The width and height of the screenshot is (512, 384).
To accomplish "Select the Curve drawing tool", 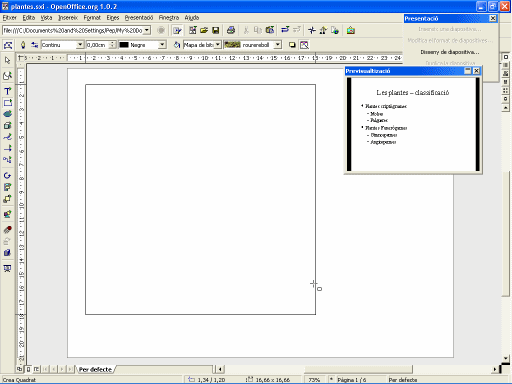I will click(7, 137).
